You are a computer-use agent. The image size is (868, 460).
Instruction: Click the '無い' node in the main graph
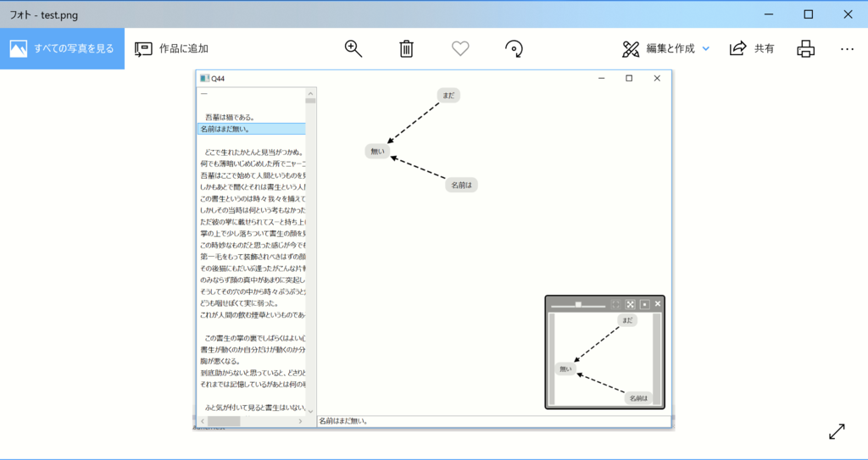pyautogui.click(x=377, y=151)
